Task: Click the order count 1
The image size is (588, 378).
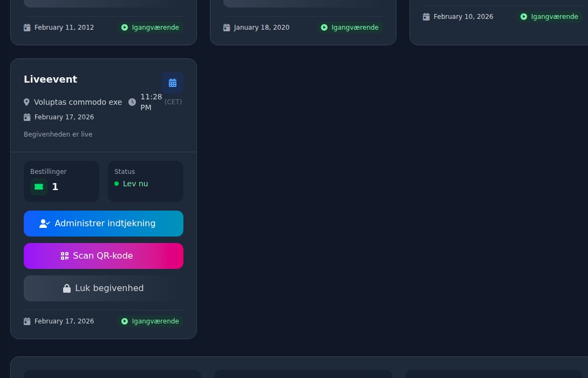Action: (x=55, y=187)
